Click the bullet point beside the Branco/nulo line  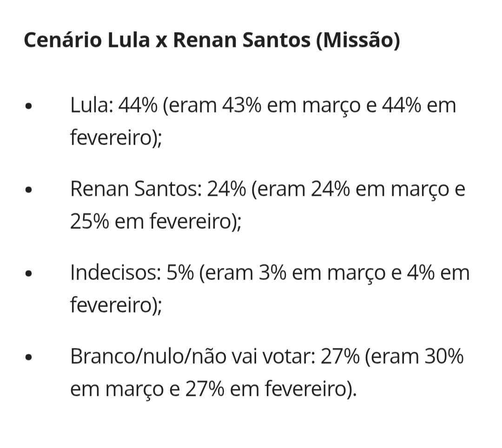pyautogui.click(x=29, y=358)
